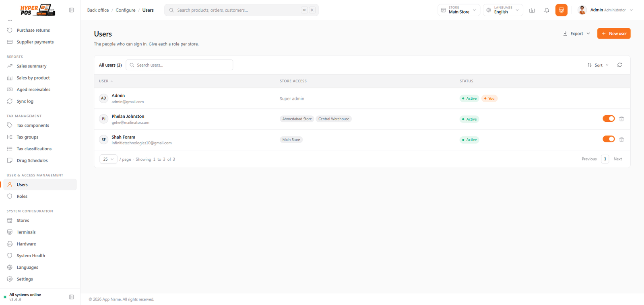Click infinitietechnologies10@gmail.com email
The image size is (644, 305).
click(142, 143)
